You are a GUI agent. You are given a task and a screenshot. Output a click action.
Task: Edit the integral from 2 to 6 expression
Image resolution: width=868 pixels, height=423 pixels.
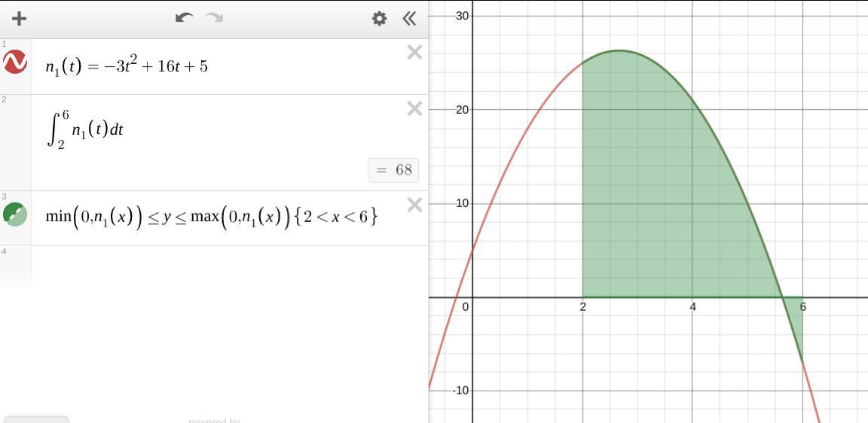[85, 130]
